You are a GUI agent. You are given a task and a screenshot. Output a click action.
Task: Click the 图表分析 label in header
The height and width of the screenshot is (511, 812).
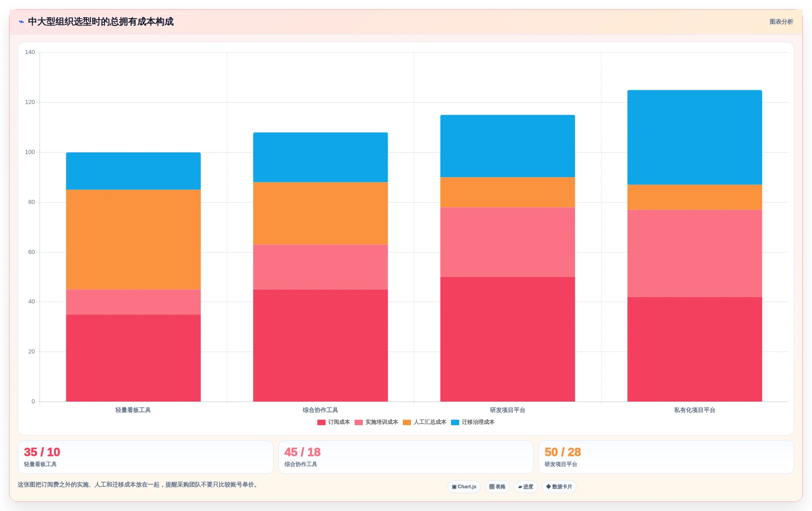(781, 22)
